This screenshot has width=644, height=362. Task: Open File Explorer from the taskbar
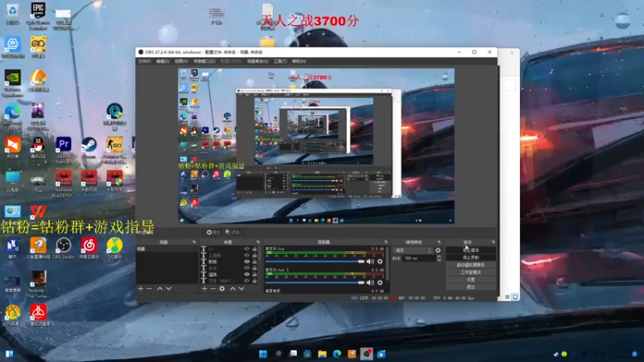[x=322, y=354]
